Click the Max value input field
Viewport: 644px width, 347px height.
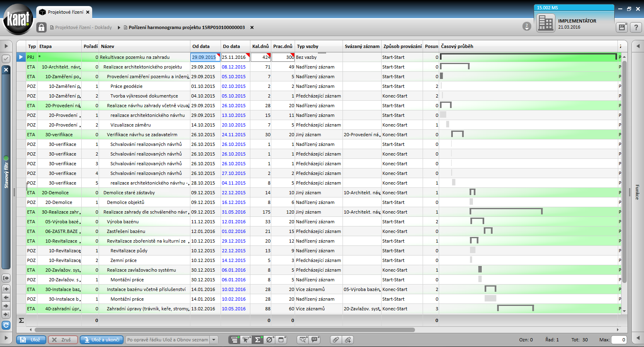tap(619, 340)
